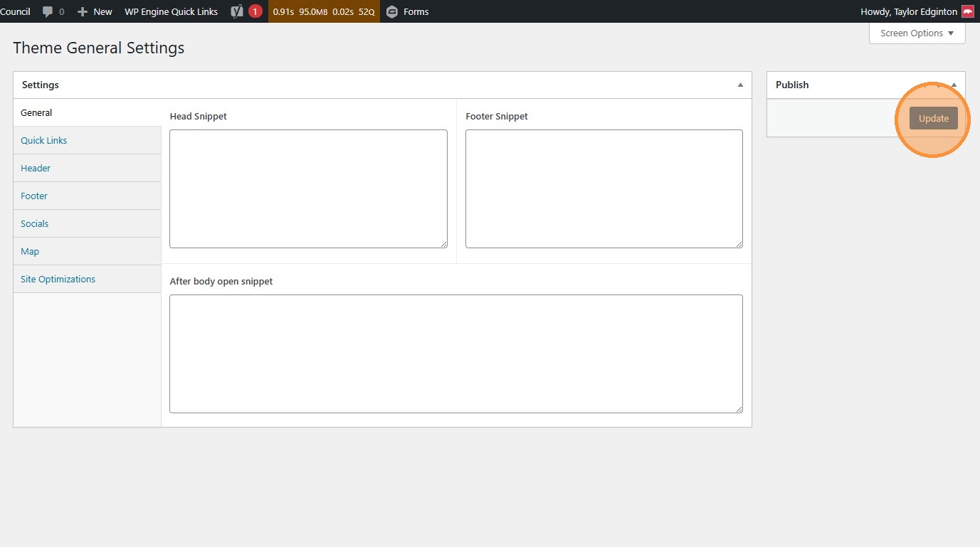Screen dimensions: 980x547
Task: Focus the After body open snippet text area
Action: click(456, 354)
